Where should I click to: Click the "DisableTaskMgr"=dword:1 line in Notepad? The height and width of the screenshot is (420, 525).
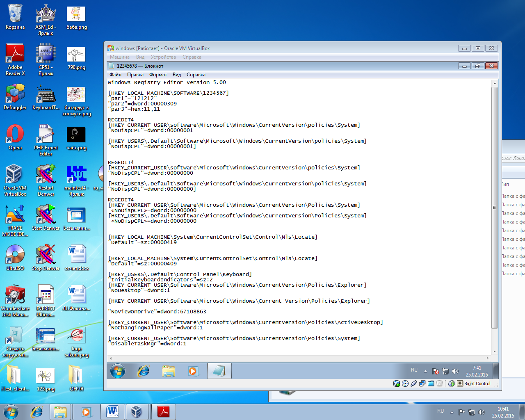point(147,344)
